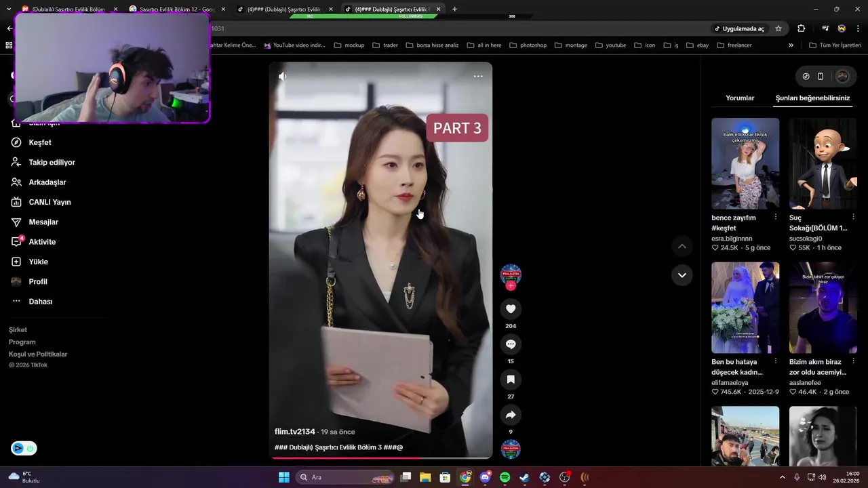Viewport: 868px width, 488px height.
Task: Bookmark the video to favorites
Action: click(x=511, y=380)
